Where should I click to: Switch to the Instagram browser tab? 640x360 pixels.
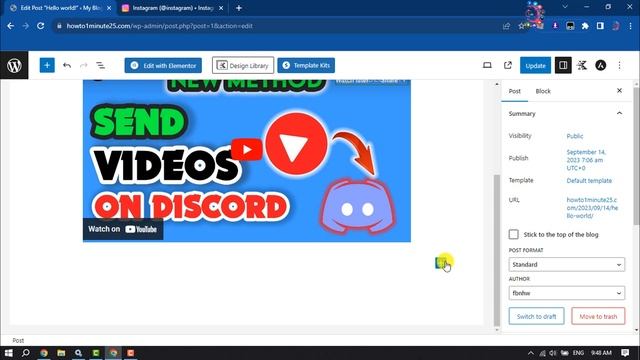pyautogui.click(x=172, y=8)
